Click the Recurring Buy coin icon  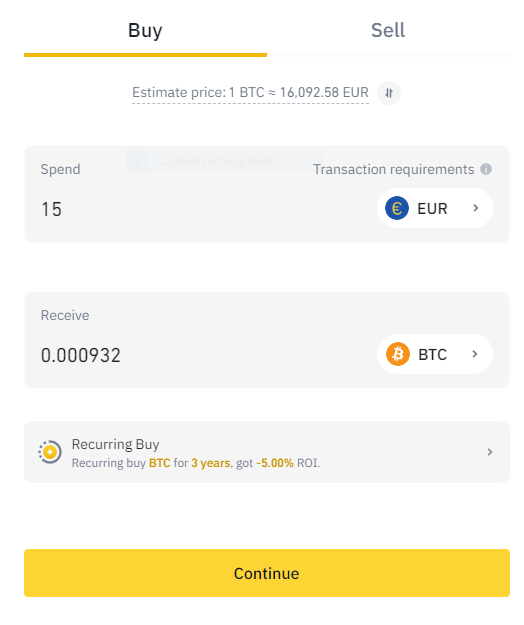[x=50, y=452]
